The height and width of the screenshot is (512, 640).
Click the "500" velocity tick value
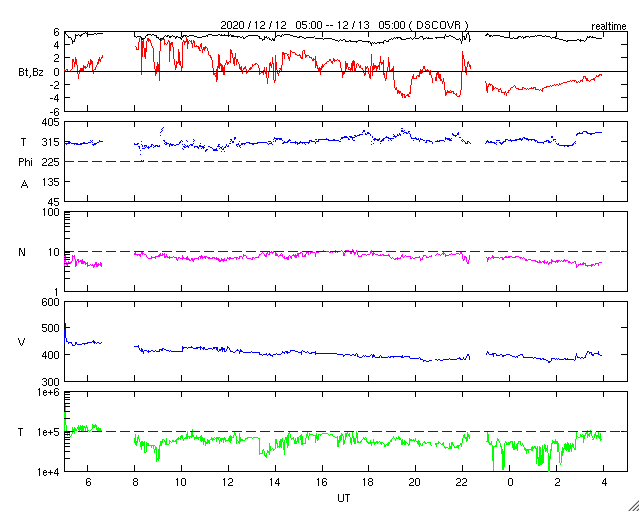click(51, 328)
